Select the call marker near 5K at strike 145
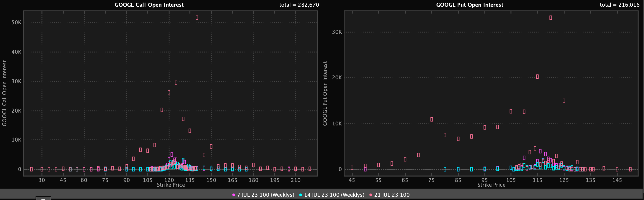 [x=204, y=155]
